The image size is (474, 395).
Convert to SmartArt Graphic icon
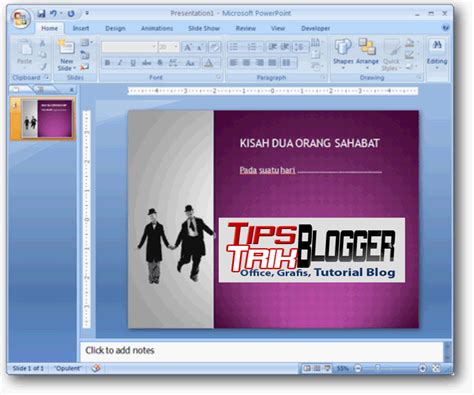(x=316, y=66)
